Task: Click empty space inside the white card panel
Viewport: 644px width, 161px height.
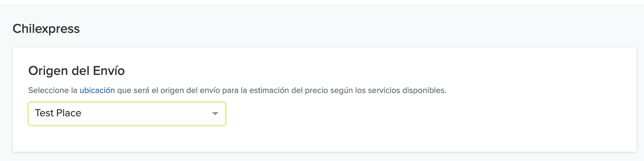Action: 427,128
